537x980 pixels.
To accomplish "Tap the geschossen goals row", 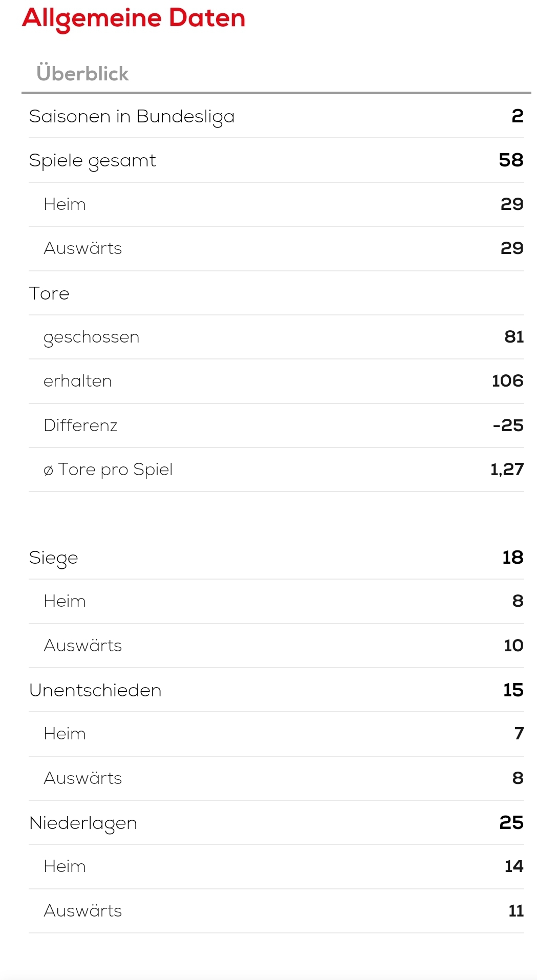I will click(92, 337).
